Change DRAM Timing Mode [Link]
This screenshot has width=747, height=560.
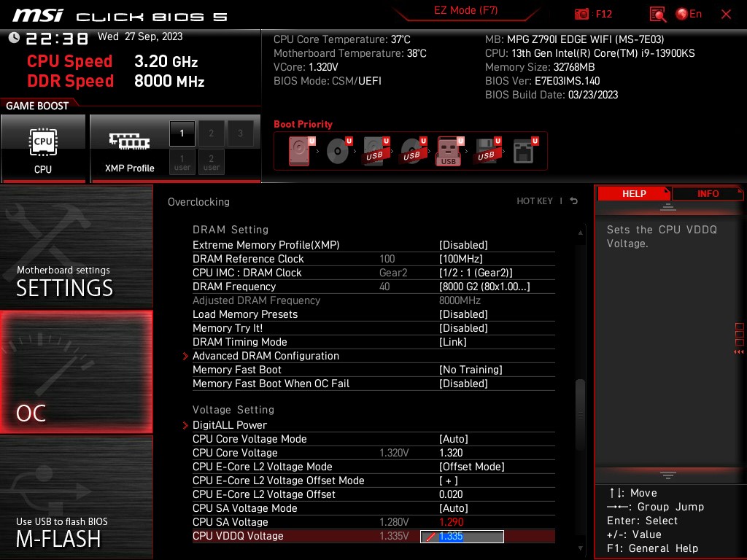[373, 342]
